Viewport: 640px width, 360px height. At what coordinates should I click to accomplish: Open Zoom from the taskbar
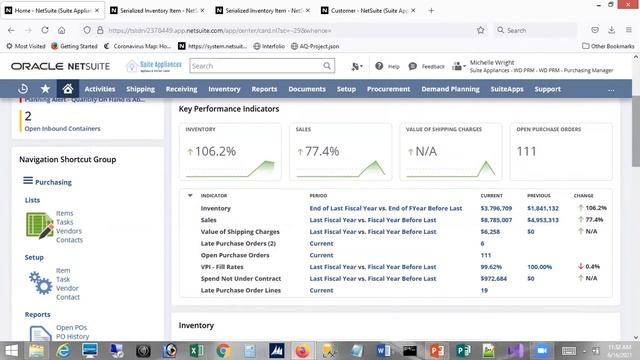pyautogui.click(x=542, y=351)
